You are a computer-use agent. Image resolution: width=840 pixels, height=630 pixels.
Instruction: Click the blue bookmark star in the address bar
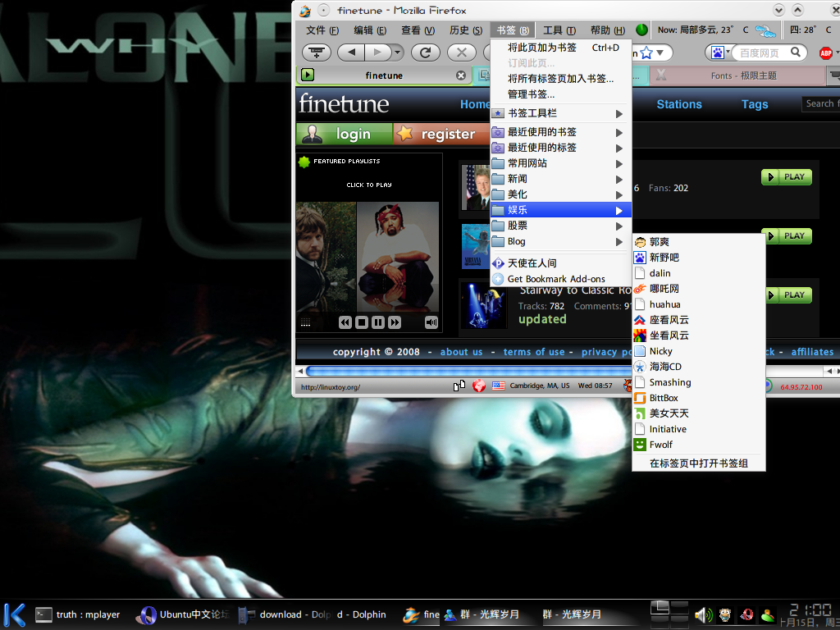[x=646, y=52]
